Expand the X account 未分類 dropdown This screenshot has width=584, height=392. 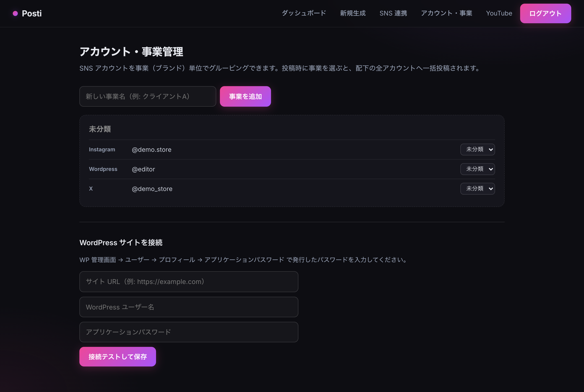tap(477, 189)
